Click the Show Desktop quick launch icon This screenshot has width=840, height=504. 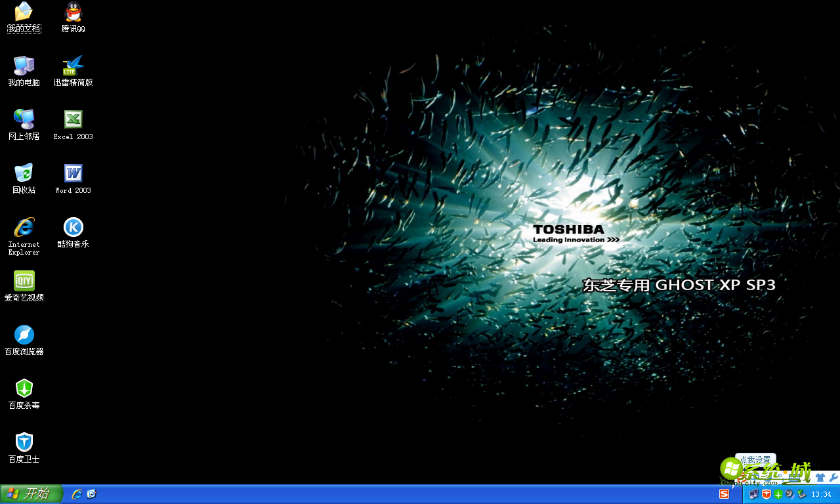click(91, 494)
